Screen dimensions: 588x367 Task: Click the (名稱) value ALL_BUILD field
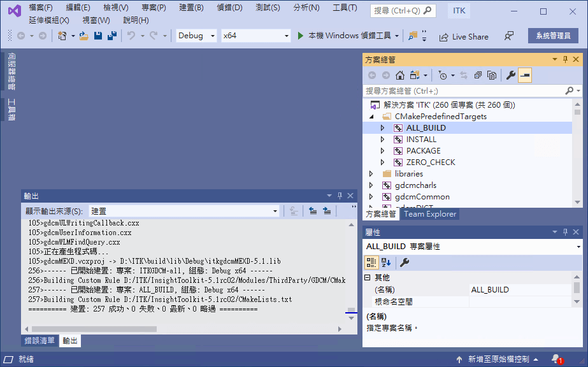point(520,290)
